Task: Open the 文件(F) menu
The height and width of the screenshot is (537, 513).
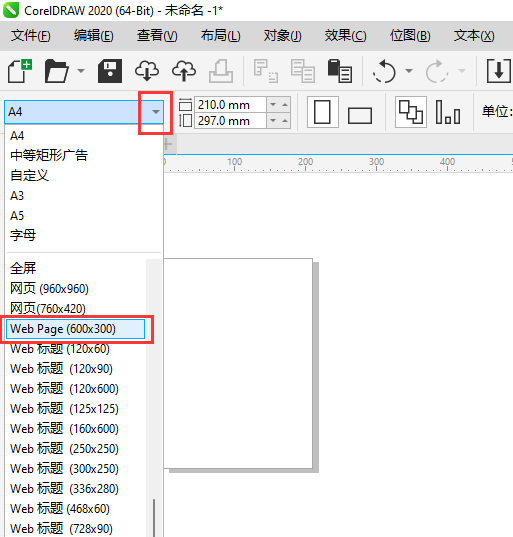Action: tap(30, 36)
